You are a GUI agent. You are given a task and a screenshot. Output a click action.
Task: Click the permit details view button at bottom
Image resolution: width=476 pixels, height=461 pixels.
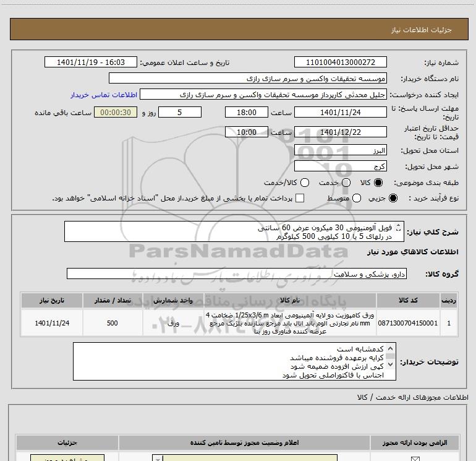pos(67,458)
